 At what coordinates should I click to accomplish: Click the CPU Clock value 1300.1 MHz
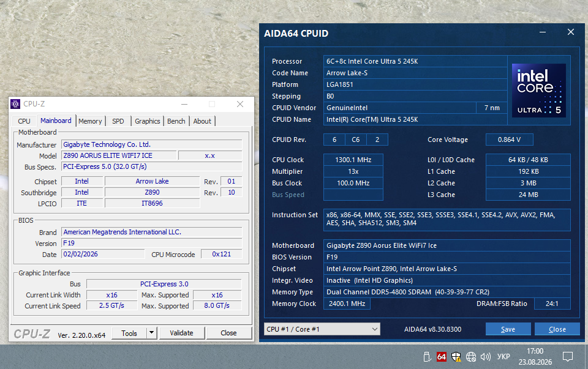tap(353, 160)
